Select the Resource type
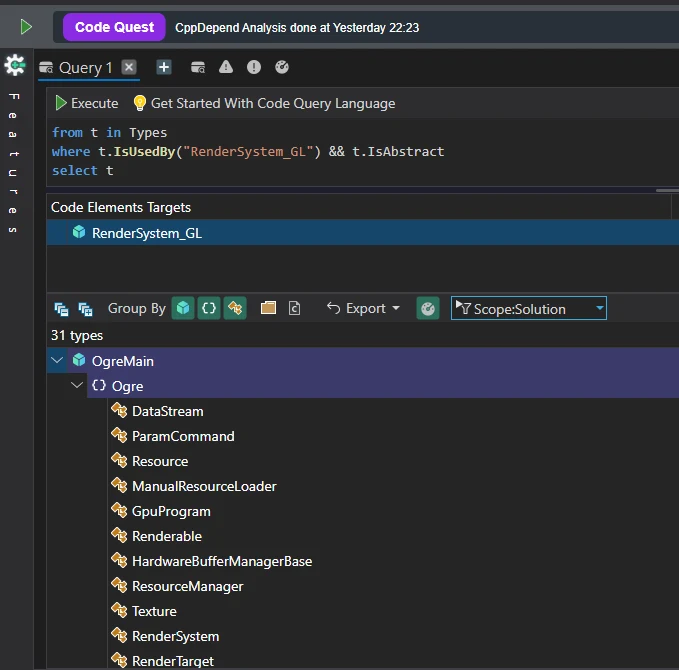Screen dimensions: 679x670 coord(160,461)
